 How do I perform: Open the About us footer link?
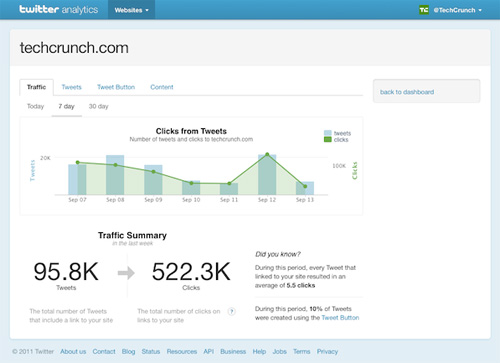click(x=73, y=351)
